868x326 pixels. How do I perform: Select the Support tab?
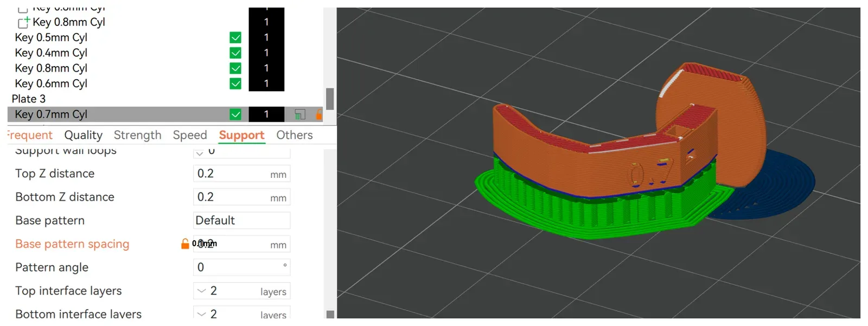tap(241, 135)
